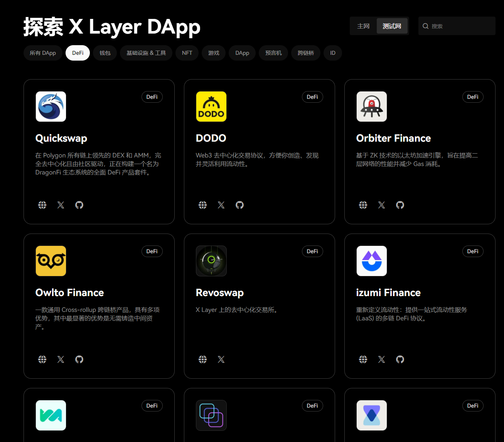Select the 所有 DApp category
Viewport: 504px width, 442px height.
(x=43, y=53)
